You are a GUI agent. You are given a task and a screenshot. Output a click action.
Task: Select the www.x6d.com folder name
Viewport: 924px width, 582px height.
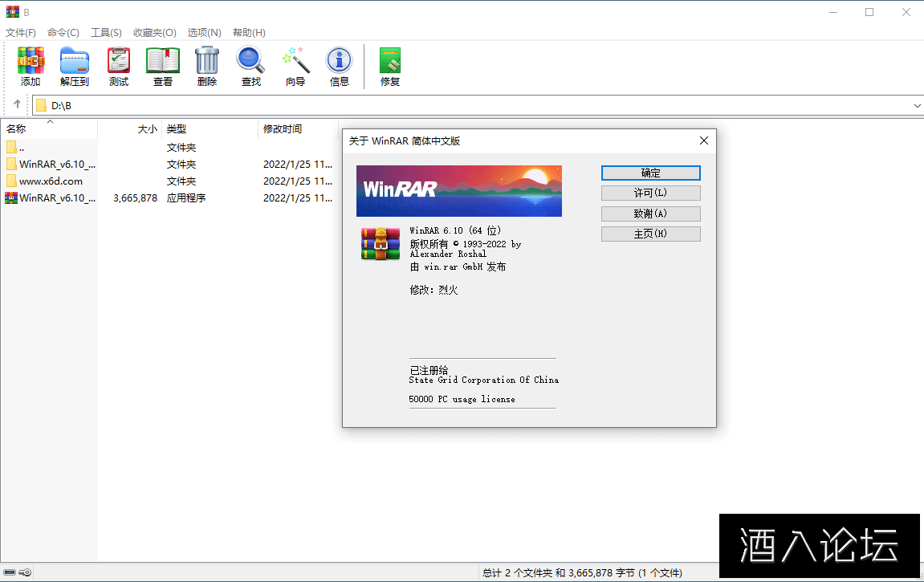coord(51,181)
